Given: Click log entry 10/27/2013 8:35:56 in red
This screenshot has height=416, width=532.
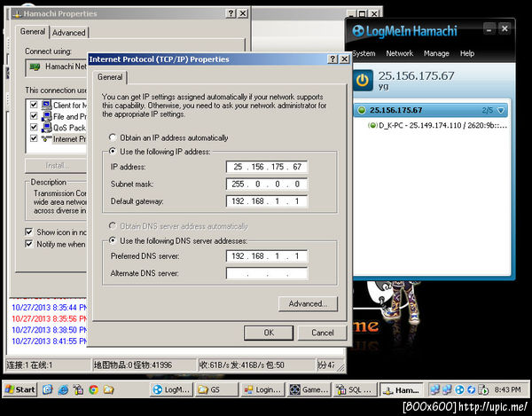Looking at the screenshot, I should (49, 318).
